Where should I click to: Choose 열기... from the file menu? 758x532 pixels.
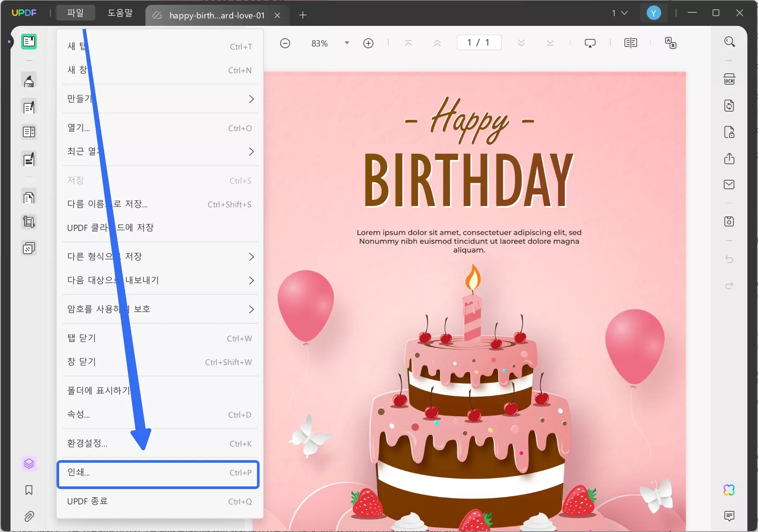tap(160, 128)
